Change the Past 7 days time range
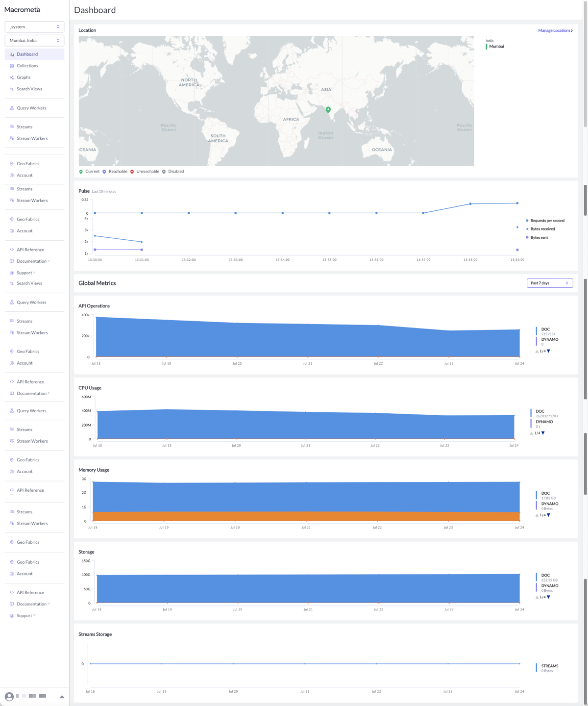The image size is (588, 706). click(550, 283)
